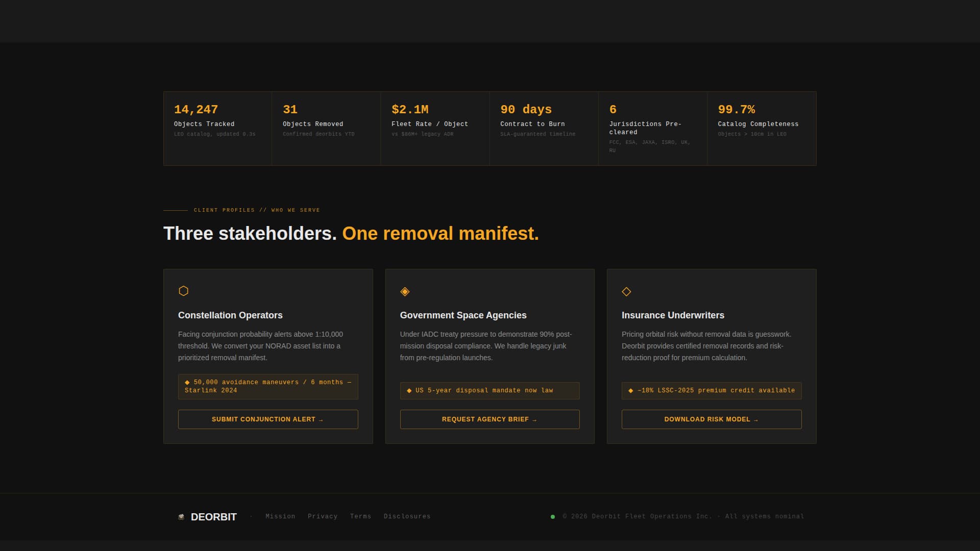This screenshot has height=551, width=980.
Task: Click the US 5-year disposal mandate badge
Action: (489, 390)
